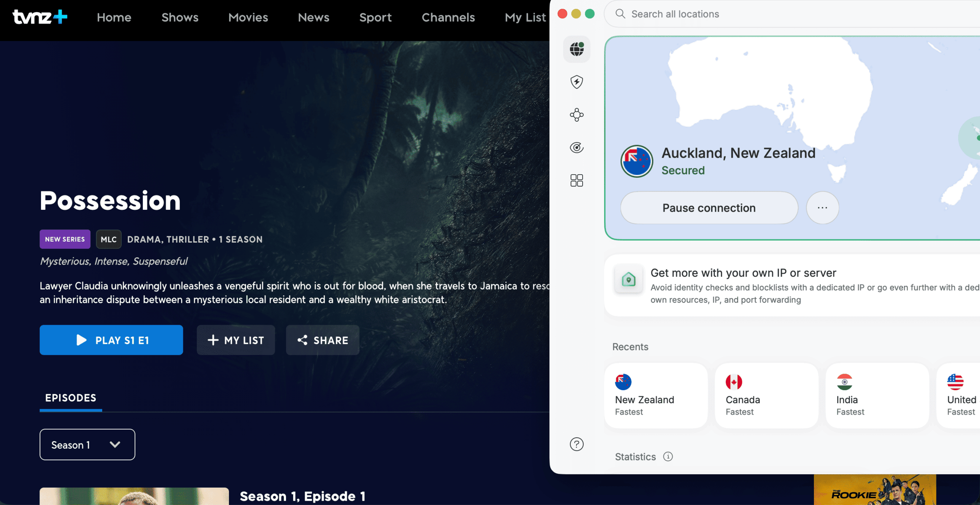Open the VPN globe locations sidebar icon
980x505 pixels.
577,49
